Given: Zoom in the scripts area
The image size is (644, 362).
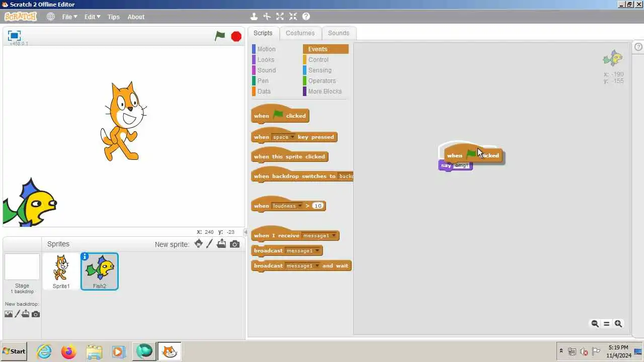Looking at the screenshot, I should 618,324.
